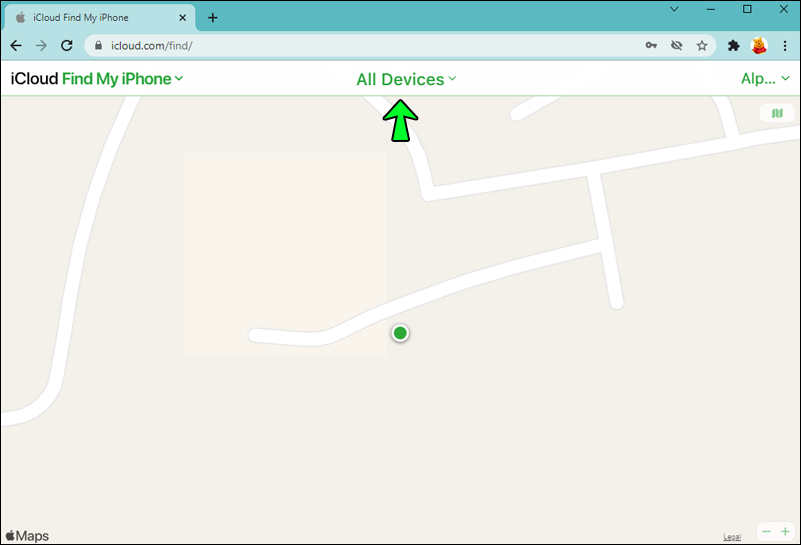Open Chrome extensions puzzle icon
The width and height of the screenshot is (801, 545).
coord(734,45)
